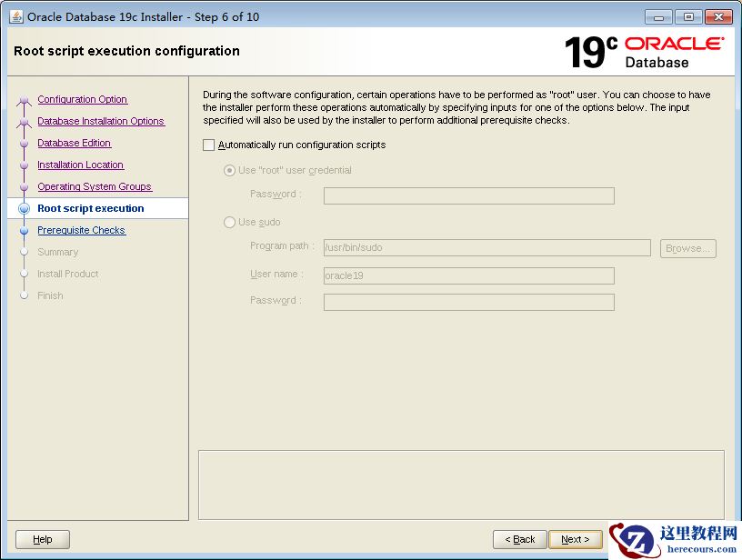The height and width of the screenshot is (560, 742).
Task: Click Browse for sudo program path
Action: [x=687, y=248]
